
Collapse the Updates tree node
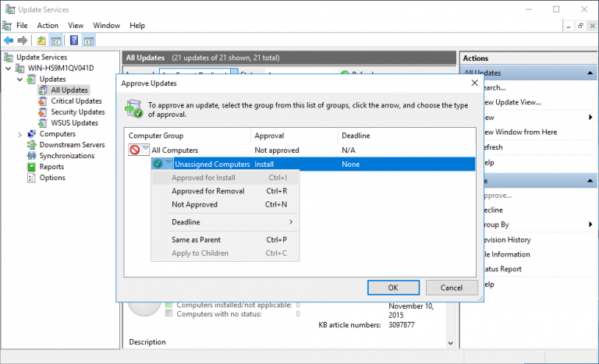tap(19, 80)
